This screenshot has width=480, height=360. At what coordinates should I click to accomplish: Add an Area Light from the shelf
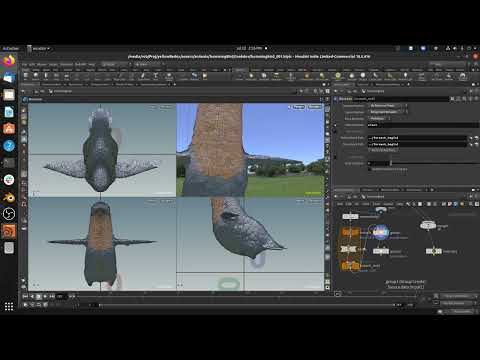point(276,76)
